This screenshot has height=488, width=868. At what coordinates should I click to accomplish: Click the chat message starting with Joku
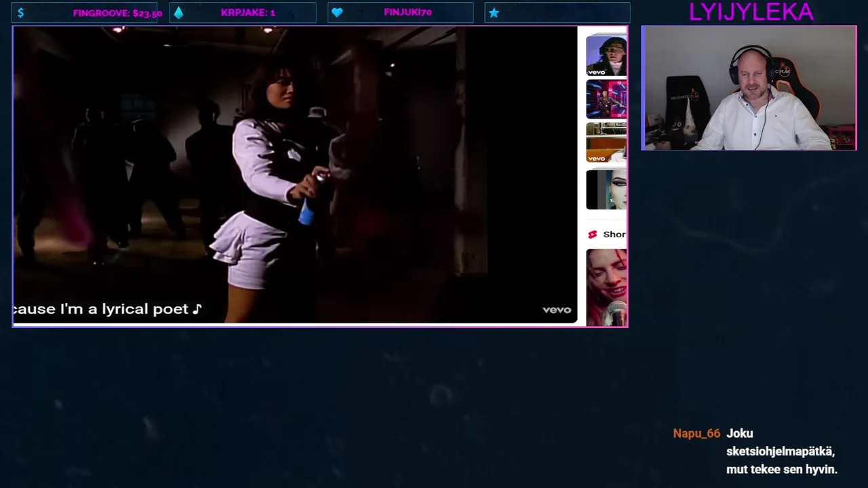pyautogui.click(x=782, y=451)
